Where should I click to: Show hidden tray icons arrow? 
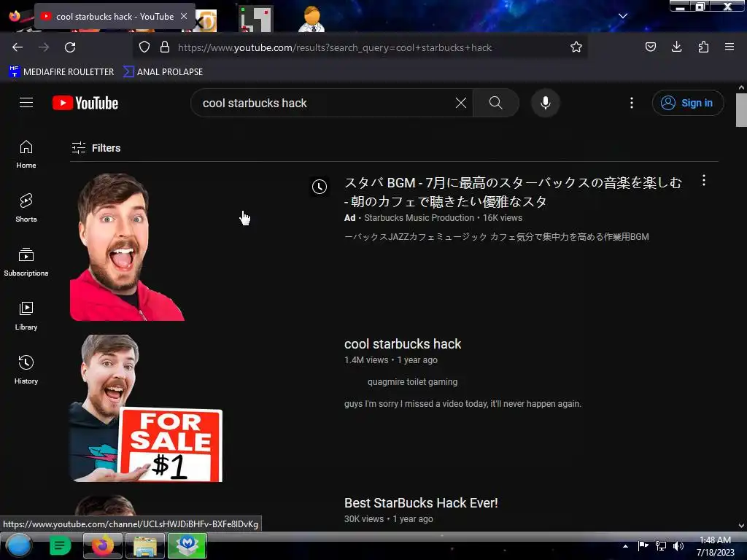[x=625, y=546]
